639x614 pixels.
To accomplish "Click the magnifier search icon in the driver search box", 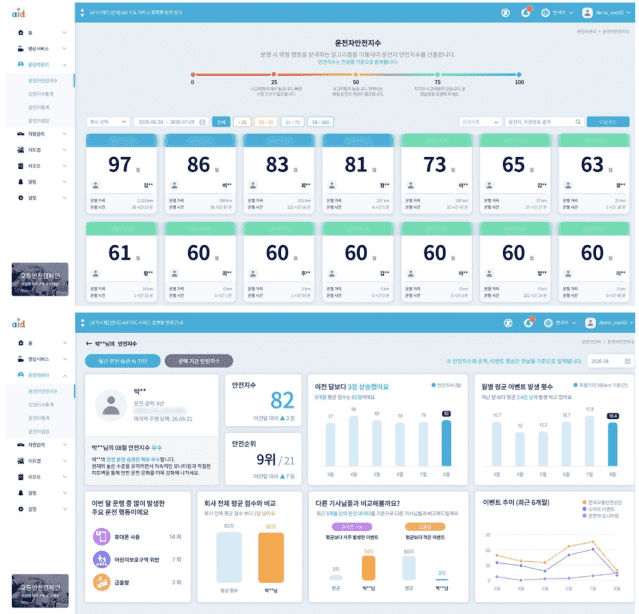I will click(578, 122).
